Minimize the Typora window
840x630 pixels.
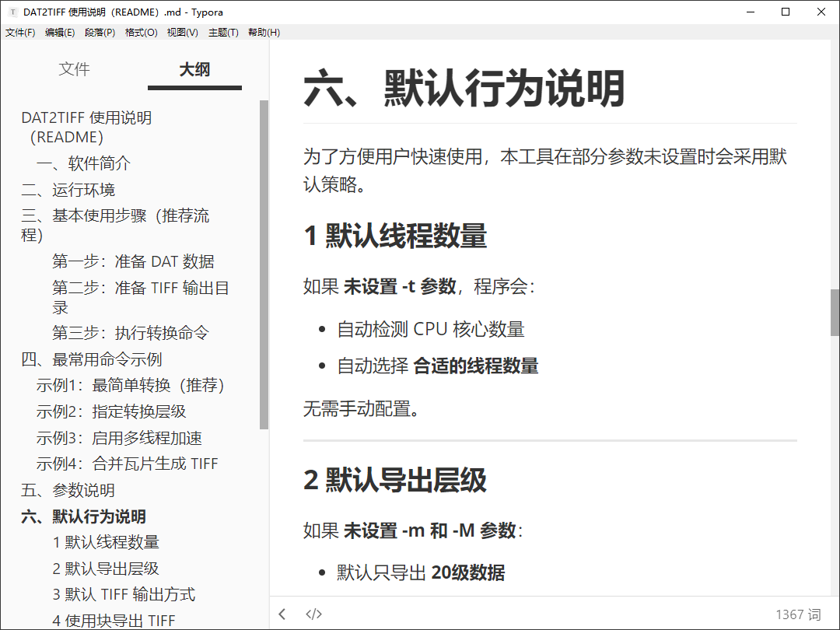pyautogui.click(x=751, y=12)
